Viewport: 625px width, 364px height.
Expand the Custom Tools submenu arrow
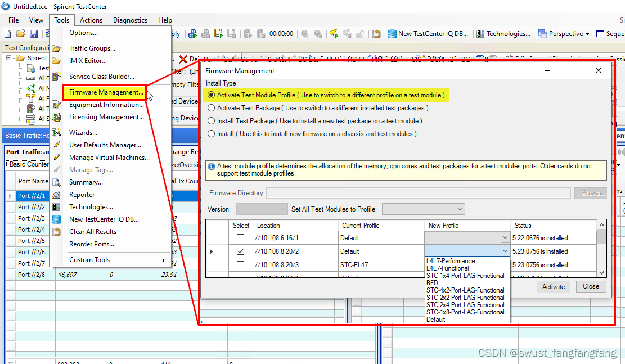(x=164, y=260)
